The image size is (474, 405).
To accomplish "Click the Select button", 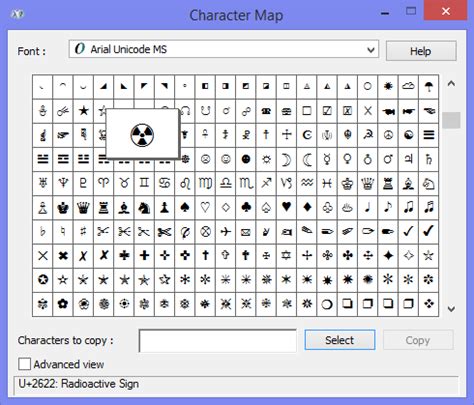I will tap(340, 340).
